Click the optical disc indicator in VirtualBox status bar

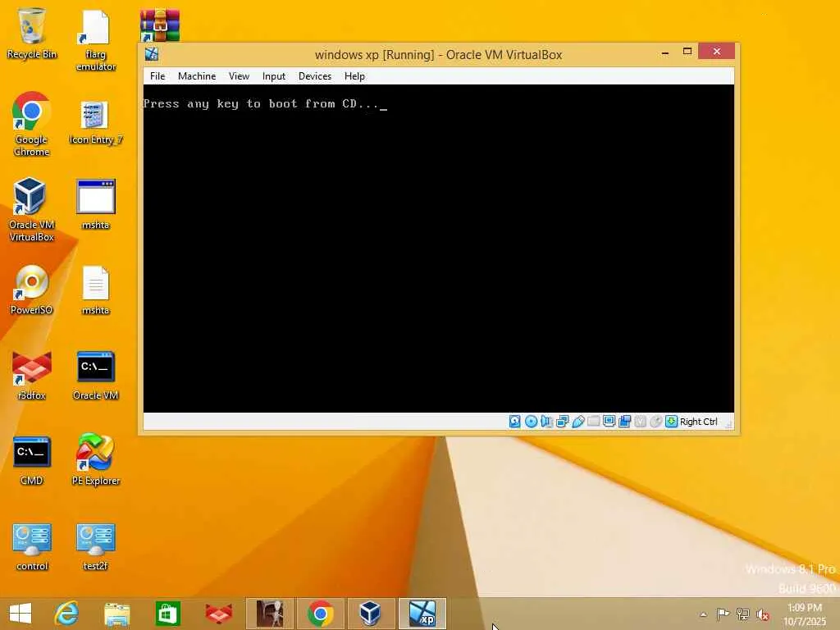[531, 422]
